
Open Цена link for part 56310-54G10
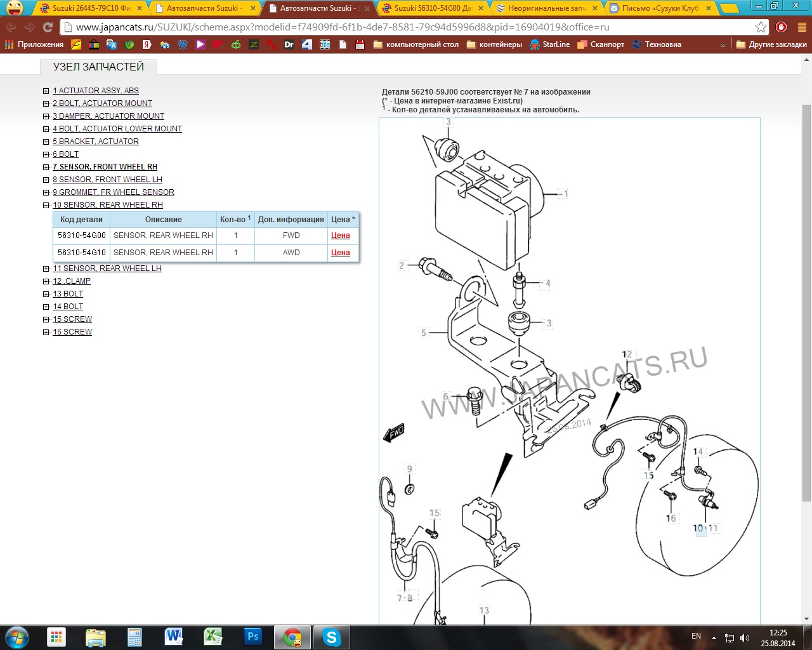[340, 253]
